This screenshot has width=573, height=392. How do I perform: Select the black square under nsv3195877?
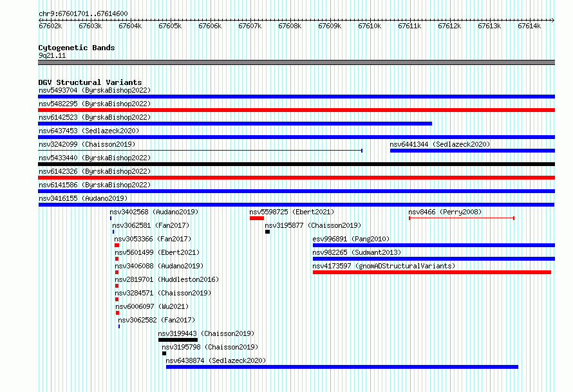coord(267,232)
